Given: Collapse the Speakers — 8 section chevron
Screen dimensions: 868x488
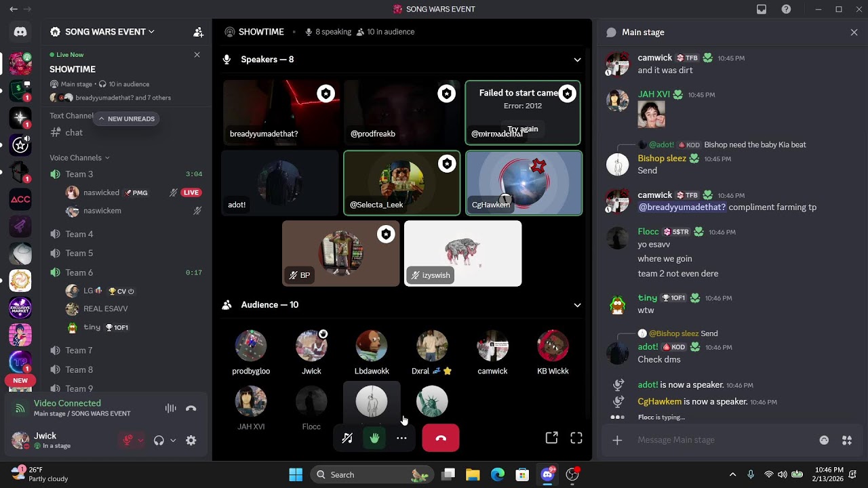Looking at the screenshot, I should point(577,60).
